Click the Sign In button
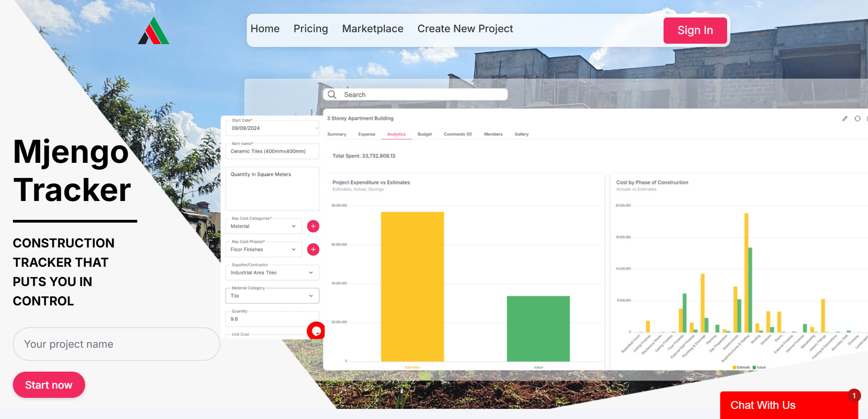Screen dimensions: 868x419 point(695,30)
